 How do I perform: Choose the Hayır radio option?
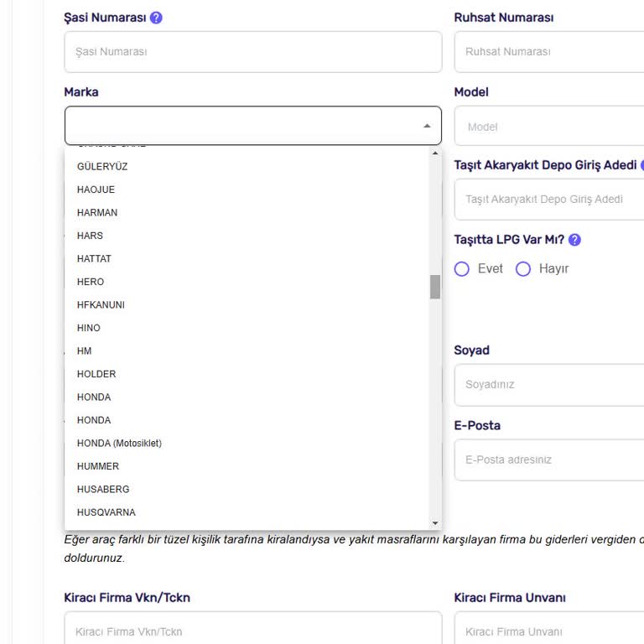[523, 269]
